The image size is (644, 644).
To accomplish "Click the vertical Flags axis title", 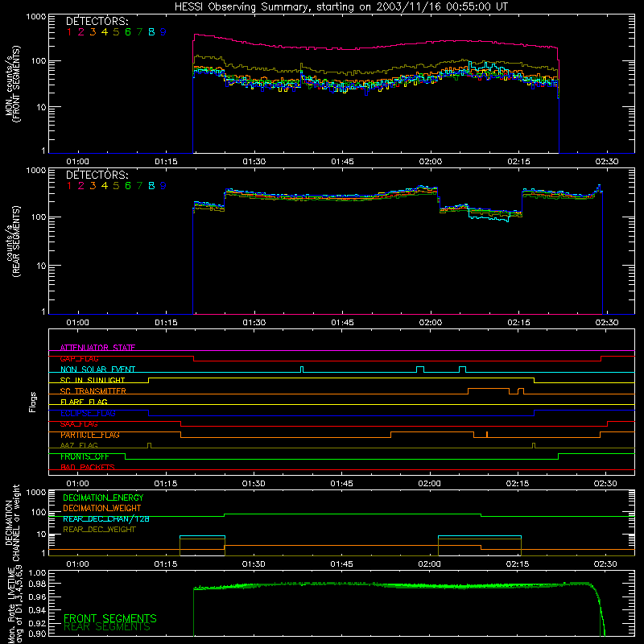I will pos(33,402).
